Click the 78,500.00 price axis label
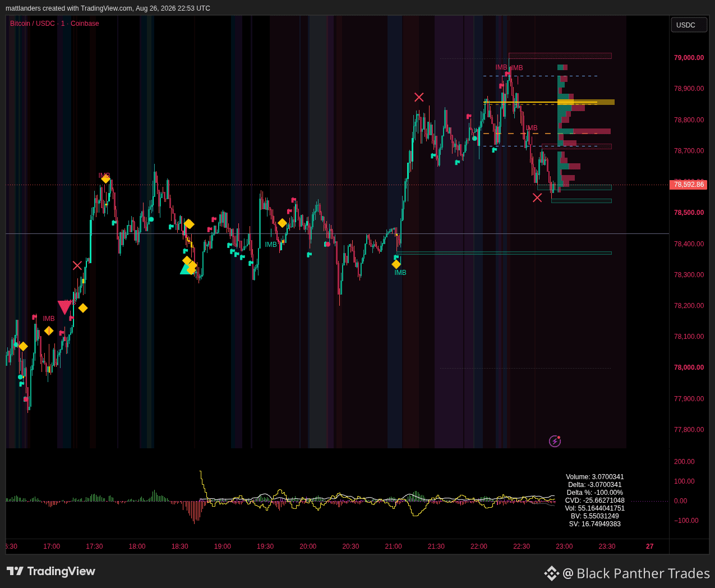This screenshot has height=588, width=715. pyautogui.click(x=689, y=213)
